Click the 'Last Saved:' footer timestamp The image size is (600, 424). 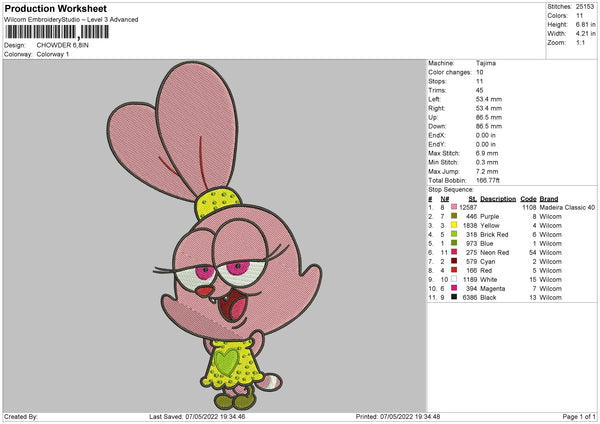(197, 417)
